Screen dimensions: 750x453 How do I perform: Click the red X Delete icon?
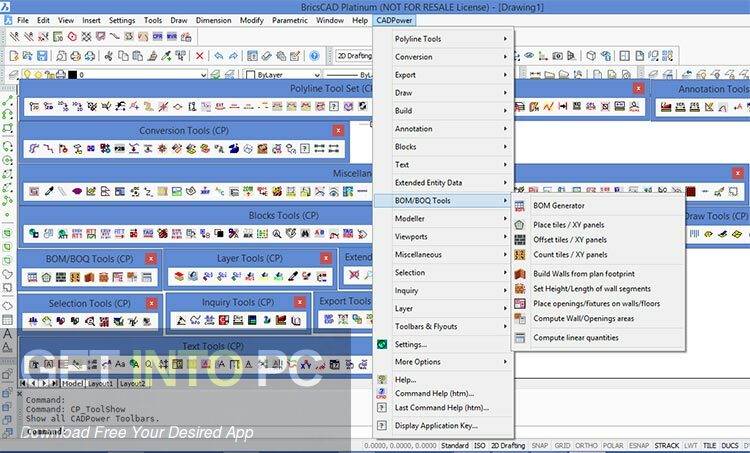[199, 56]
